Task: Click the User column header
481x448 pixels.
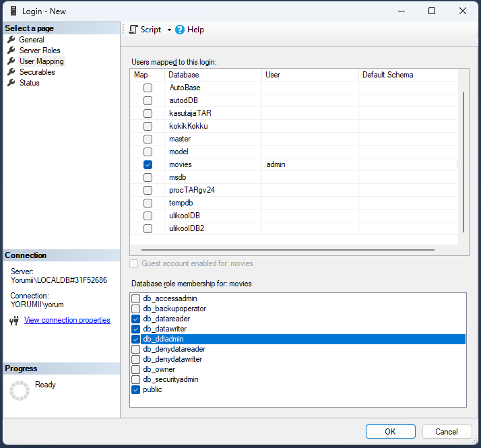Action: click(x=310, y=75)
